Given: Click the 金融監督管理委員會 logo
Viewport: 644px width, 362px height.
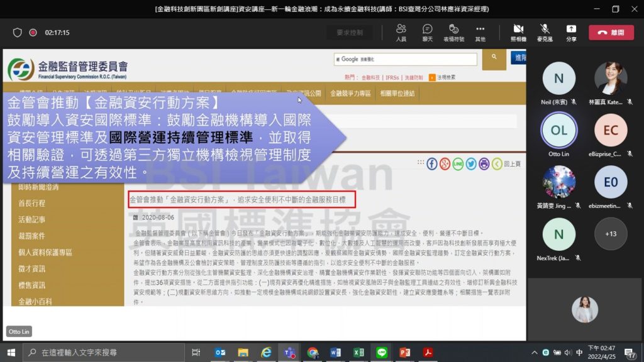Looking at the screenshot, I should pos(68,69).
